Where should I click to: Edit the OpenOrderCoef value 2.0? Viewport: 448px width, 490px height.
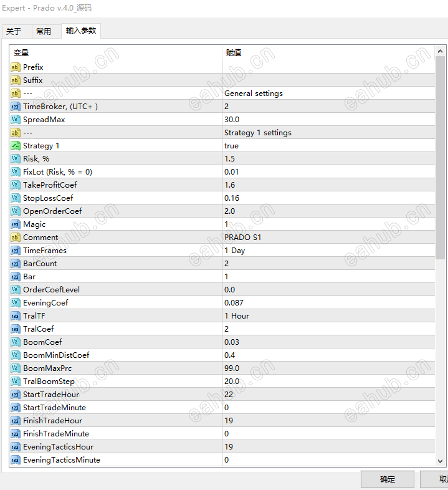[328, 211]
